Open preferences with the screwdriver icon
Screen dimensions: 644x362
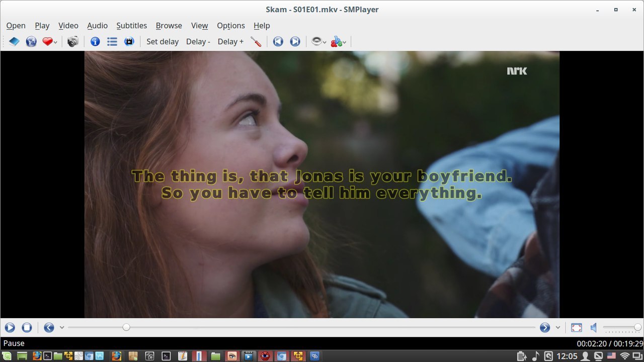click(256, 42)
